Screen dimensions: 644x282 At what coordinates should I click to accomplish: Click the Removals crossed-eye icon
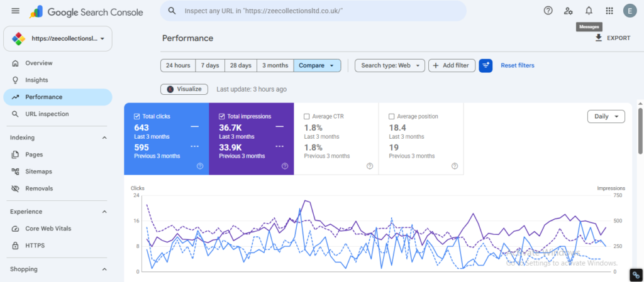[15, 188]
